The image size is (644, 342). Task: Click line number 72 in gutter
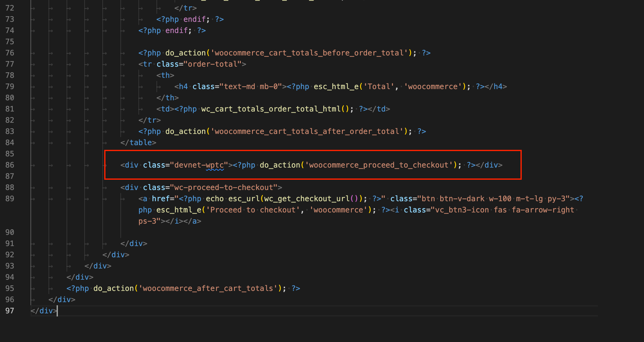(x=10, y=8)
